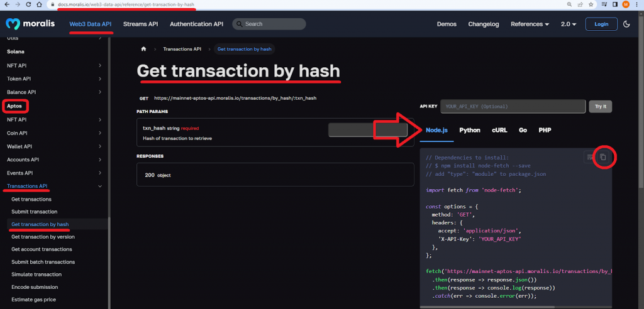Screen dimensions: 644x309
Task: Expand the Events API sidebar section
Action: point(100,173)
